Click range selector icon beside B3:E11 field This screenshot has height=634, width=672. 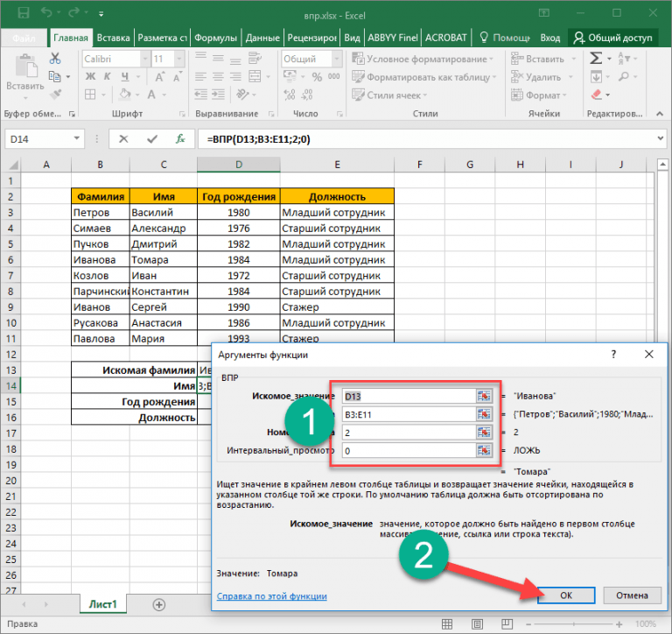click(x=484, y=414)
